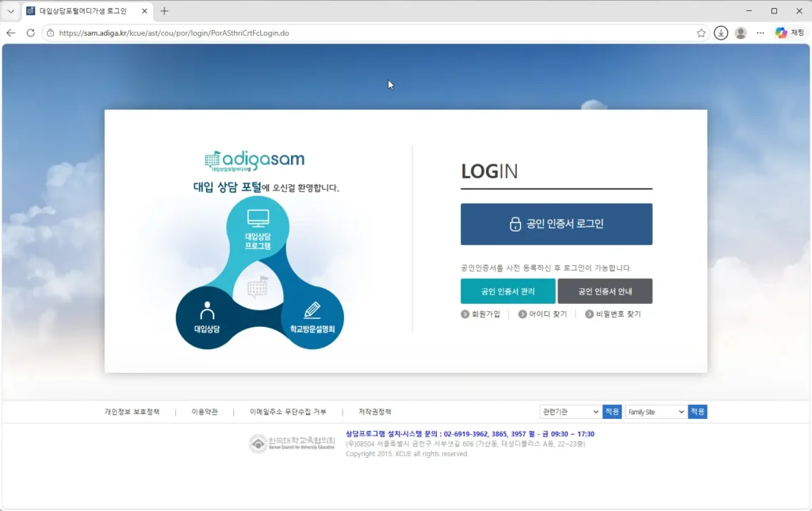Click the 공인 인증서 로그인 button
The height and width of the screenshot is (511, 812).
click(x=556, y=224)
